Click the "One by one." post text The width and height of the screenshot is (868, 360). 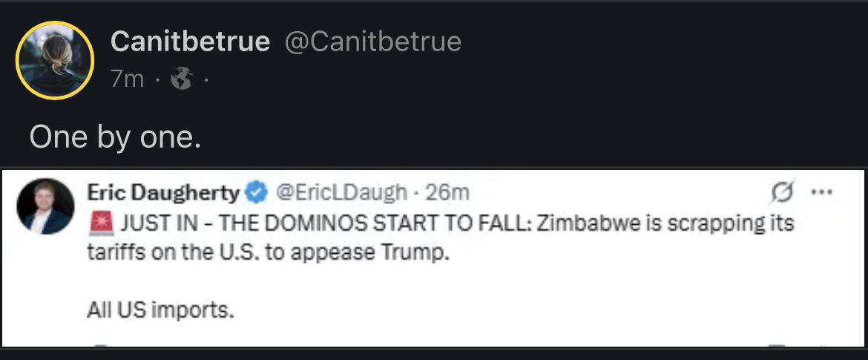click(115, 137)
